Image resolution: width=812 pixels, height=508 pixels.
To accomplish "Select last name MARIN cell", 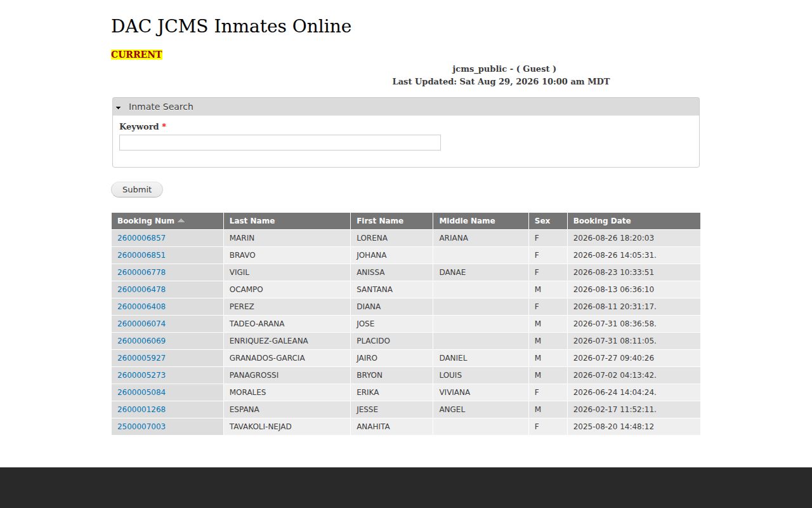I will (287, 238).
